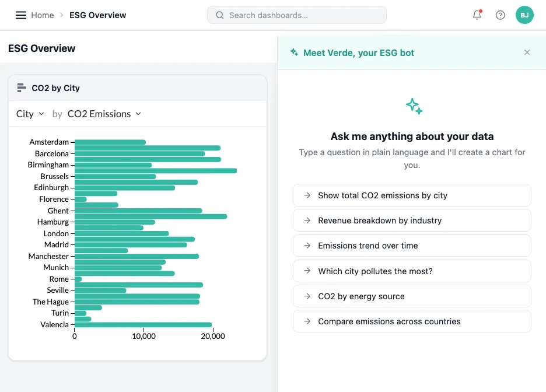
Task: Select 'Emissions trend over time' suggestion
Action: coord(412,246)
